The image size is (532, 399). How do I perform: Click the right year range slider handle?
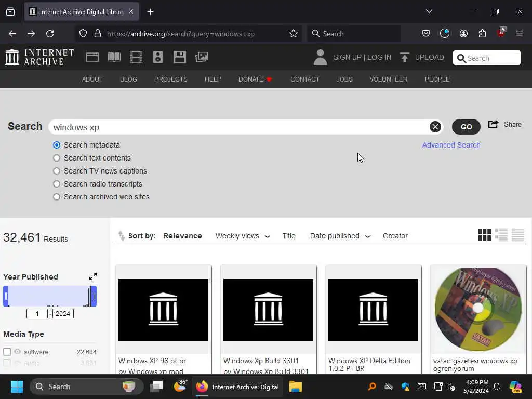[94, 296]
